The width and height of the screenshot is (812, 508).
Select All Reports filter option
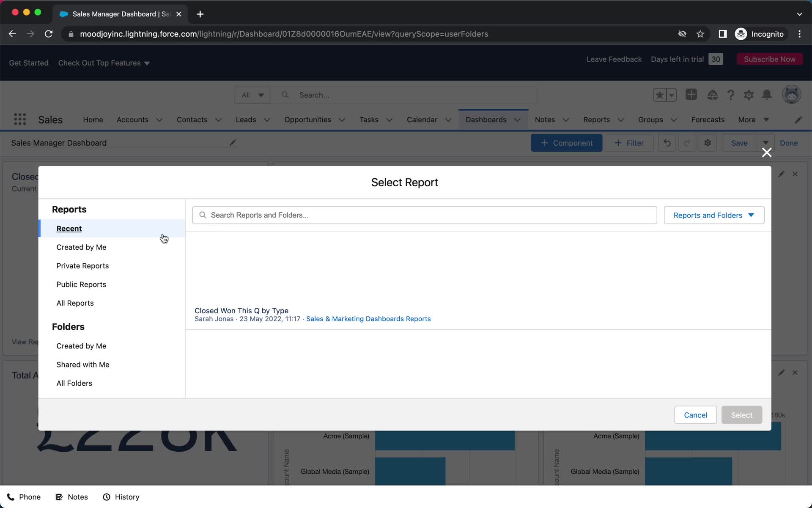click(x=75, y=303)
